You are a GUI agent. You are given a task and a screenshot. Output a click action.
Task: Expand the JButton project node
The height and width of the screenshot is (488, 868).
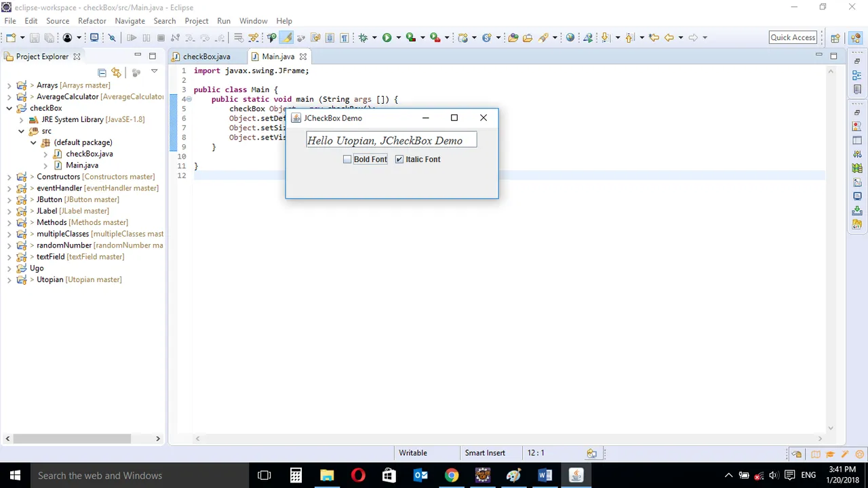point(9,200)
